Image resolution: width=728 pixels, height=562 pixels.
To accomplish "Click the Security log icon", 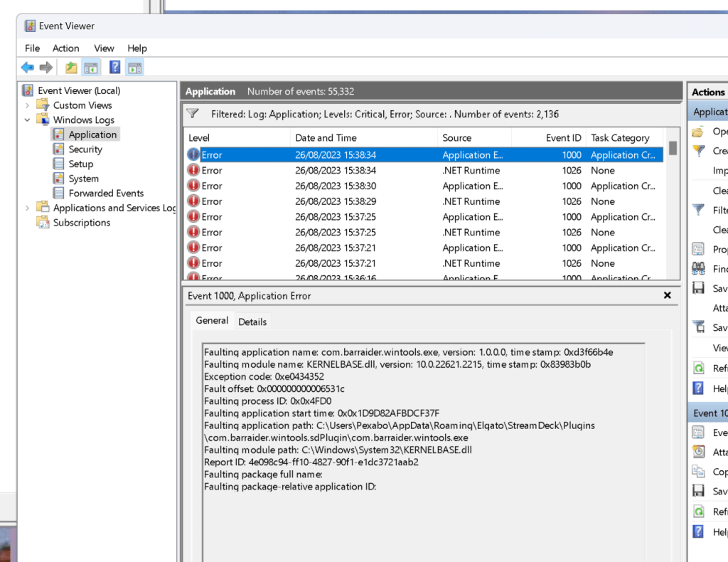I will pos(58,149).
